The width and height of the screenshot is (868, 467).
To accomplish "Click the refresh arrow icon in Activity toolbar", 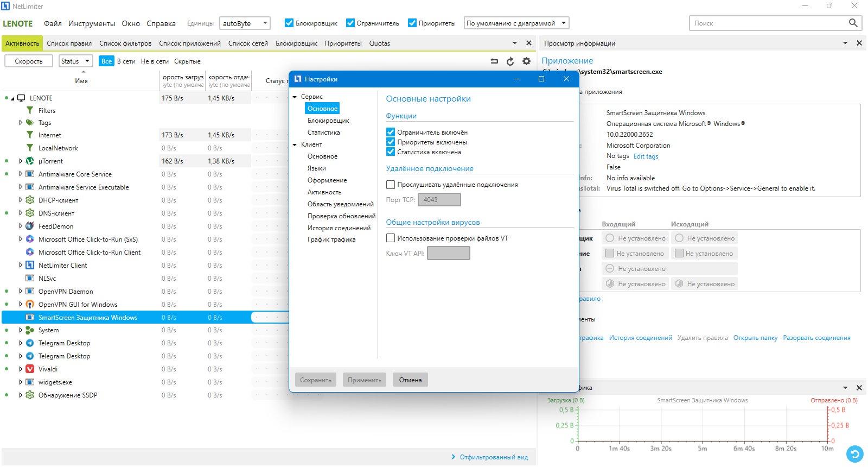I will point(510,61).
